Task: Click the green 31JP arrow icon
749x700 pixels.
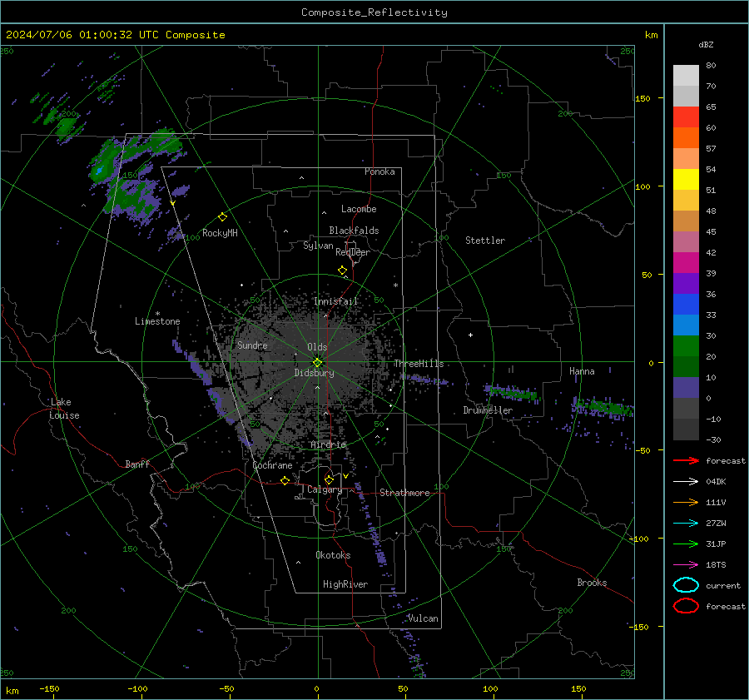Action: click(x=686, y=544)
